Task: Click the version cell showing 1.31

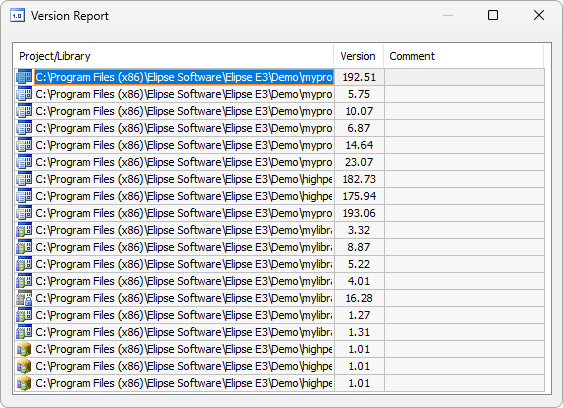Action: click(x=359, y=332)
